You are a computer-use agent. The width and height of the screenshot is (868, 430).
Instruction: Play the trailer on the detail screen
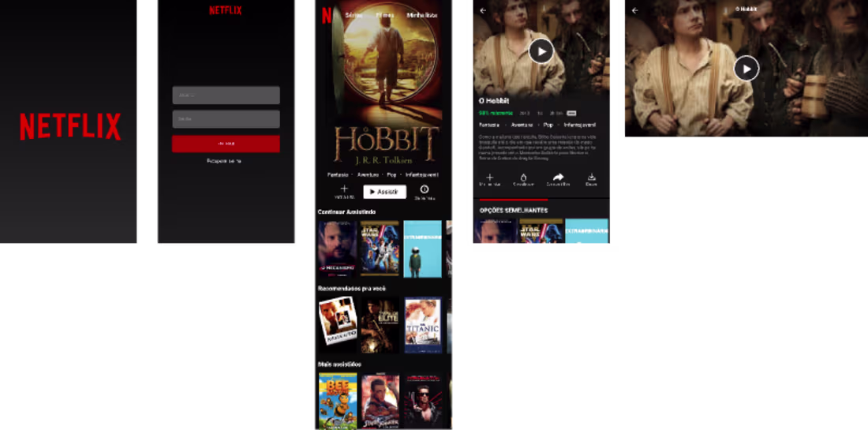coord(541,51)
